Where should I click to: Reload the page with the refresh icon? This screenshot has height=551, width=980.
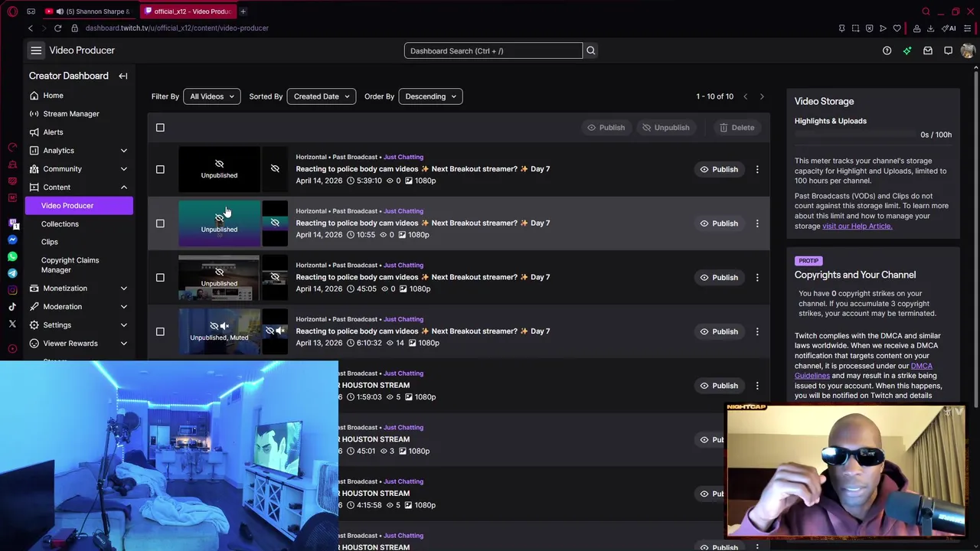click(57, 28)
